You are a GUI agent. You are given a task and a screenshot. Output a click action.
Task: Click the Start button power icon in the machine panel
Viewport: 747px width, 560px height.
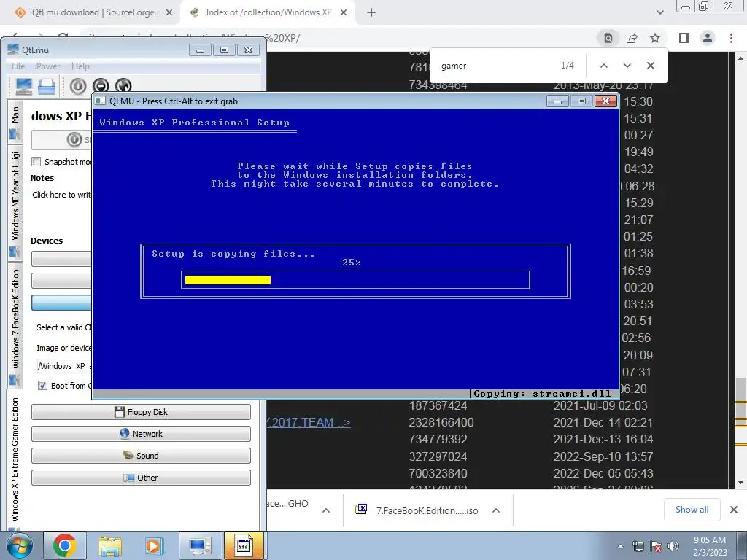pos(74,139)
